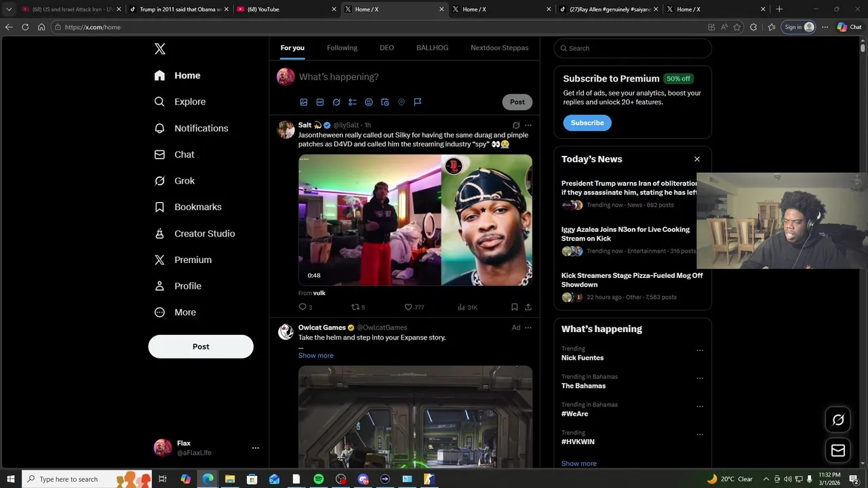Schedule the post from composer
Viewport: 868px width, 488px height.
point(385,102)
